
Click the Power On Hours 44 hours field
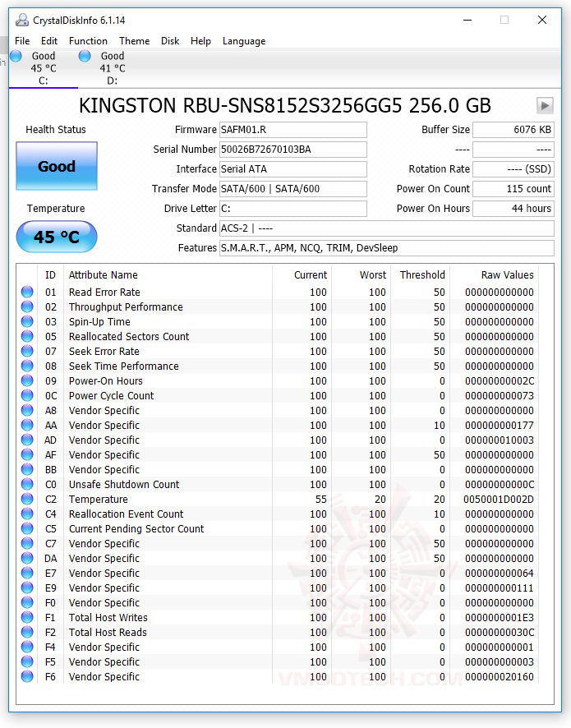coord(513,209)
